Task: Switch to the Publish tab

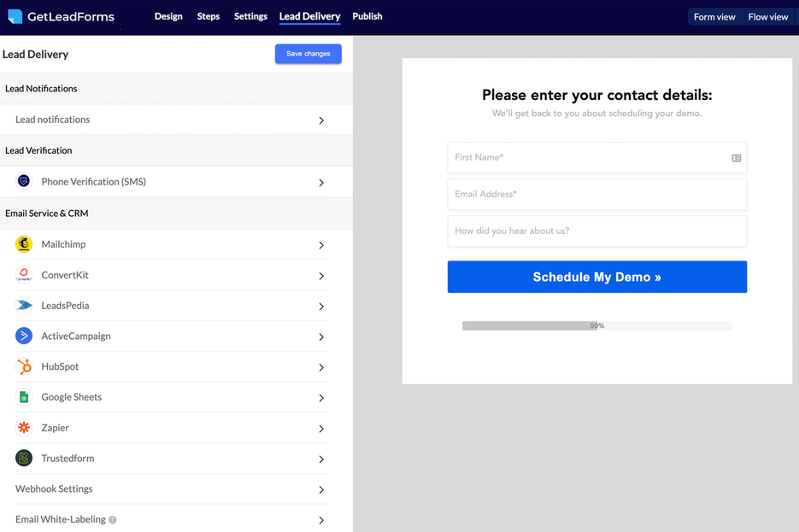Action: point(367,16)
